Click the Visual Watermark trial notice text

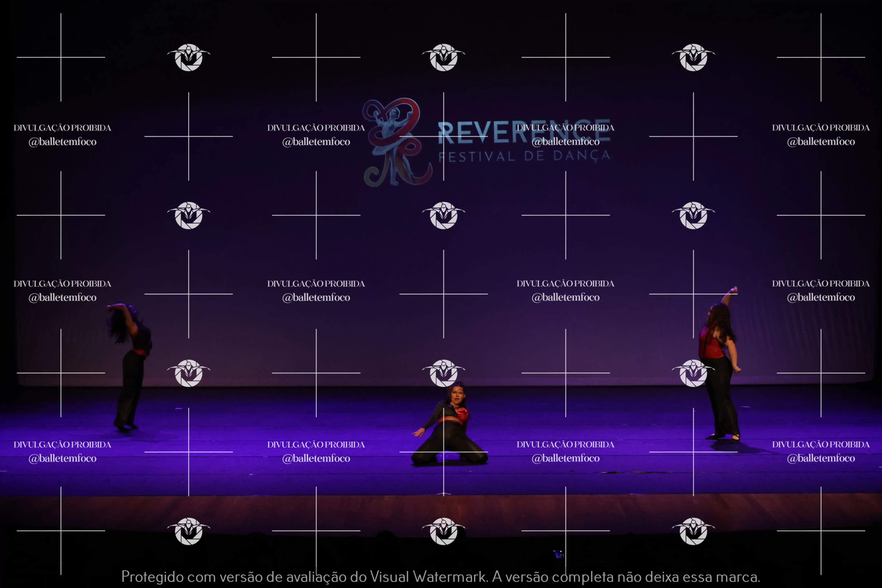(x=441, y=577)
